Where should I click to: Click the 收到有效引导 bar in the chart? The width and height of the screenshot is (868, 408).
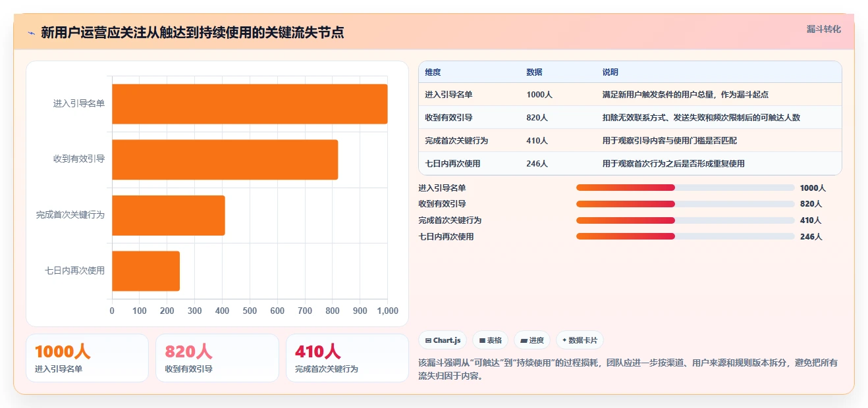click(x=225, y=159)
